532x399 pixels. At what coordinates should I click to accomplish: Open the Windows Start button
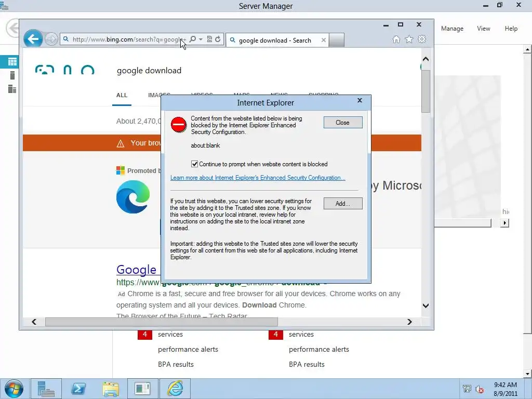[14, 389]
